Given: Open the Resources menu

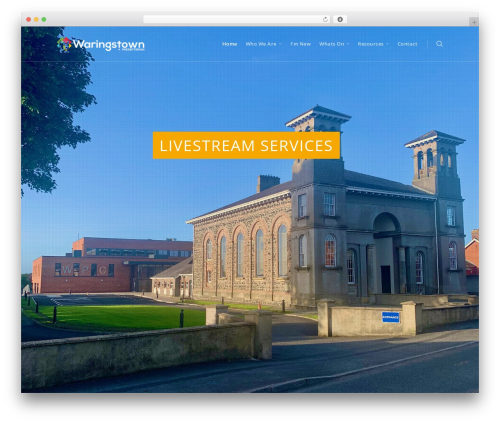Looking at the screenshot, I should coord(370,44).
